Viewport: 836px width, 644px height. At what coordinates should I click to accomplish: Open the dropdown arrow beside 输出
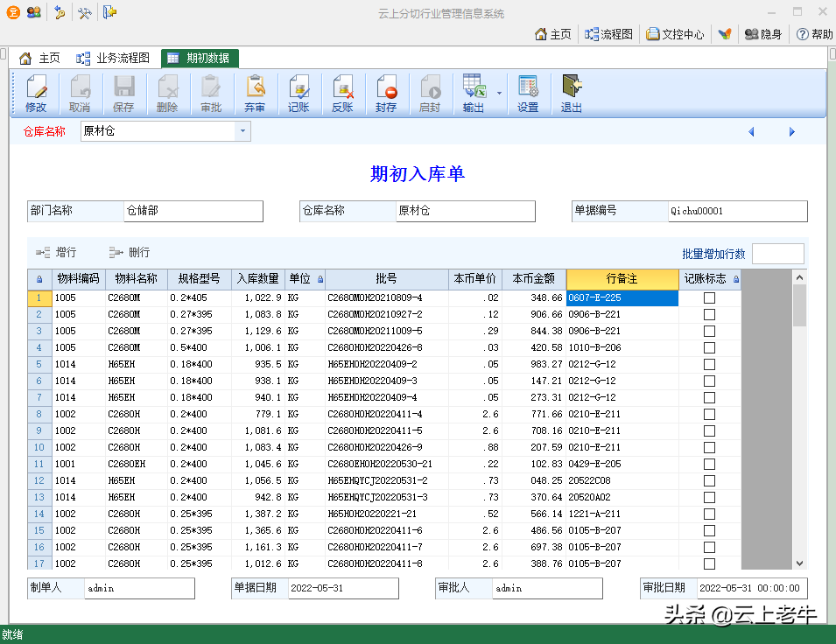tap(499, 93)
